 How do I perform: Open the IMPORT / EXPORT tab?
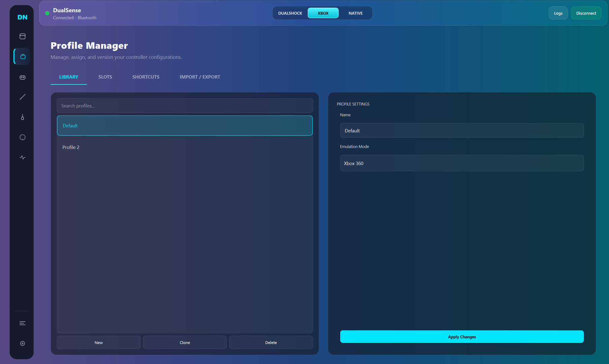(x=200, y=77)
